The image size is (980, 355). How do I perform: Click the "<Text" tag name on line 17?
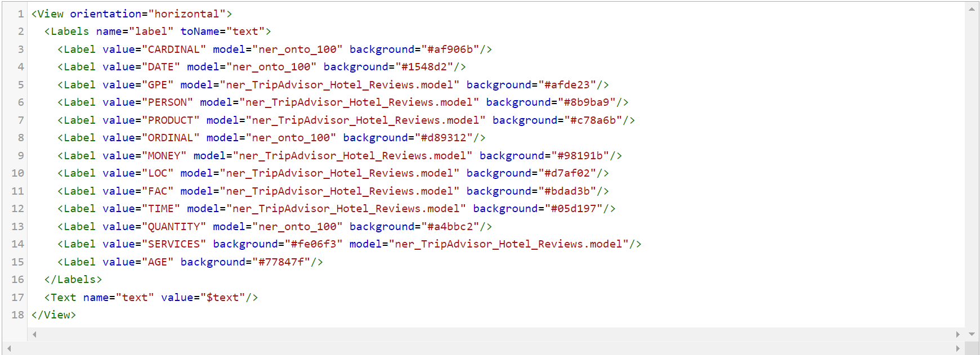[x=60, y=298]
